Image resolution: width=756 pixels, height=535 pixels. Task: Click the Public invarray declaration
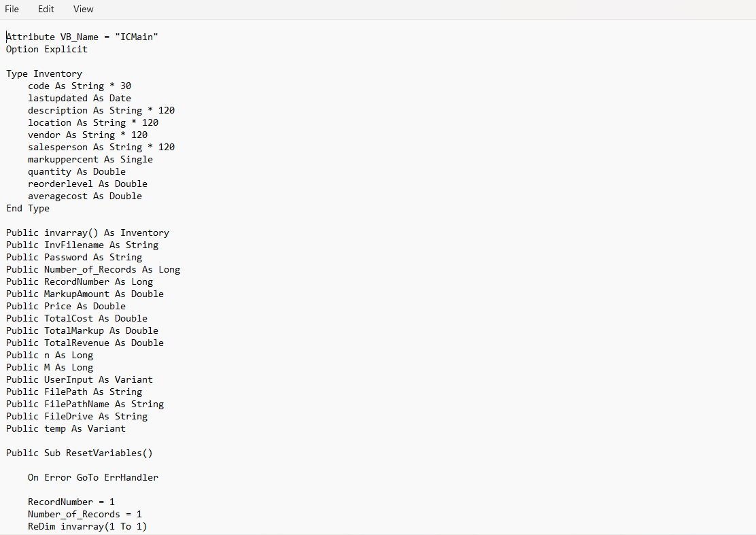[87, 232]
